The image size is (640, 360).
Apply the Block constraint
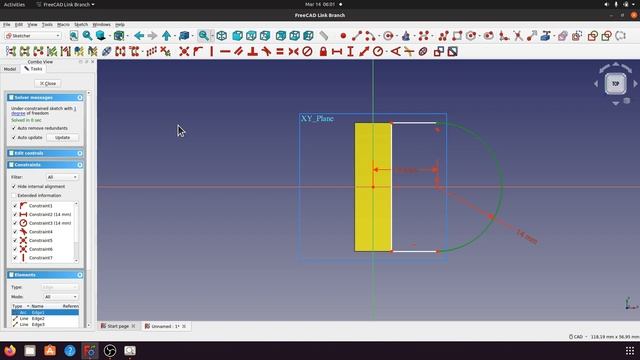(307, 52)
